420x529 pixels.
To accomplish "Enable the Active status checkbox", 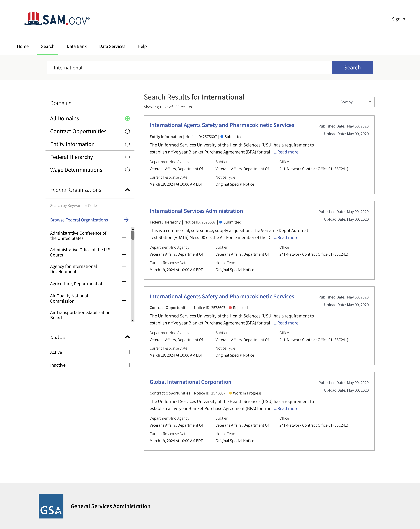I will (x=127, y=352).
